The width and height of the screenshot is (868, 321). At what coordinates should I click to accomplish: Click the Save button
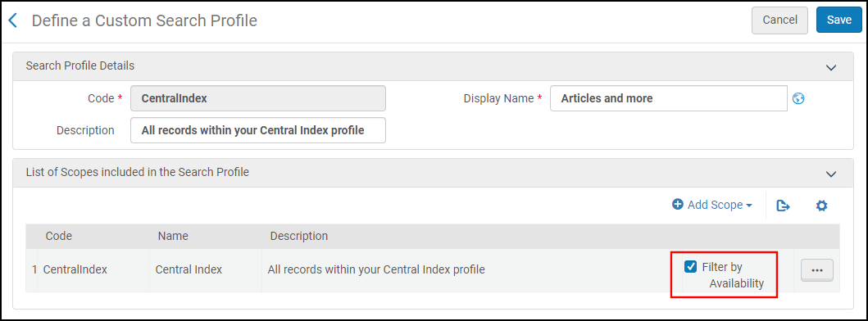(x=839, y=20)
